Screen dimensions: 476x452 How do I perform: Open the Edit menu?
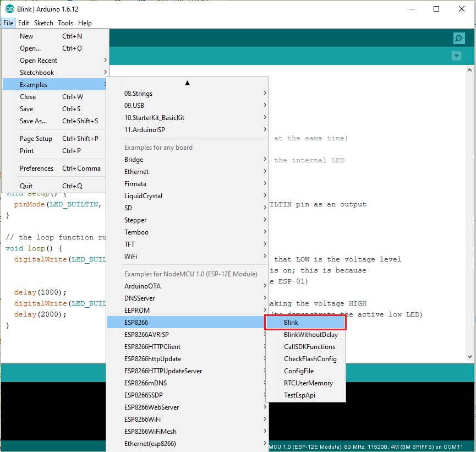pyautogui.click(x=23, y=23)
